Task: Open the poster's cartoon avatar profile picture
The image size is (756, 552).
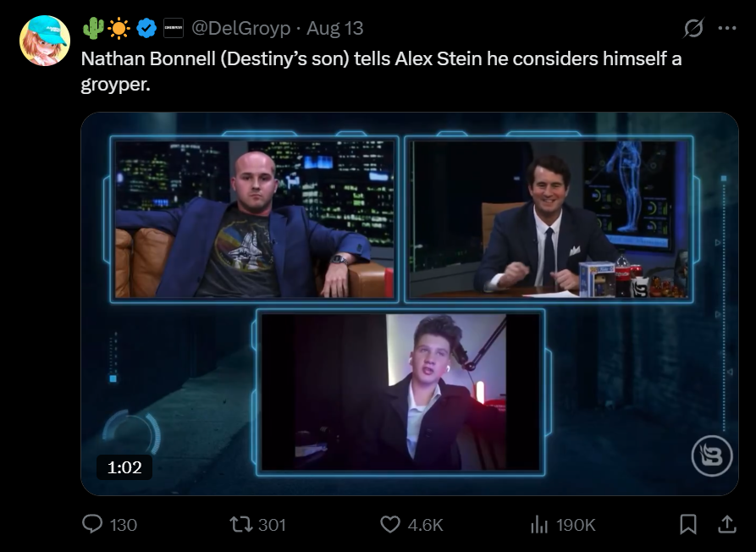Action: click(x=44, y=41)
